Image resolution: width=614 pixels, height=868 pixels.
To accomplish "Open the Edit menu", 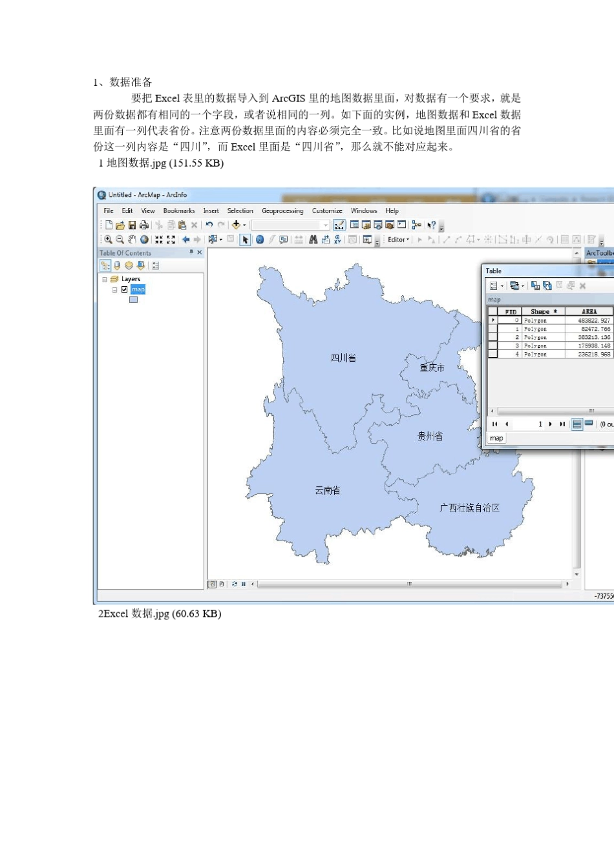I will click(x=127, y=211).
